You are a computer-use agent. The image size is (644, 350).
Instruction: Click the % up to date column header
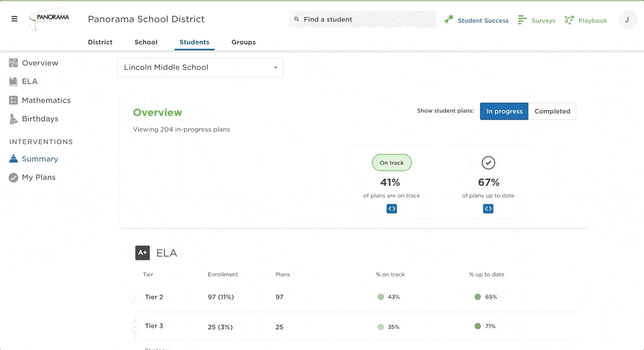pos(487,275)
